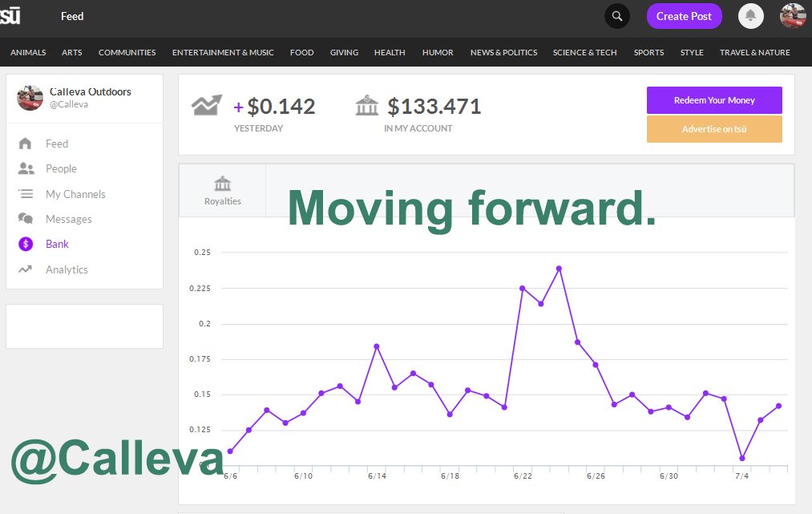Open the HUMOR category

(x=438, y=52)
